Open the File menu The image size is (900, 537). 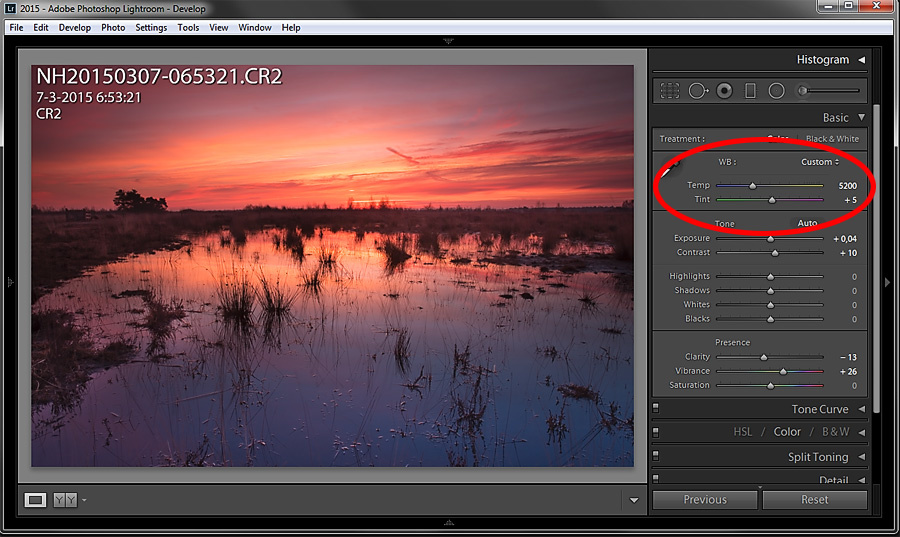(x=16, y=28)
